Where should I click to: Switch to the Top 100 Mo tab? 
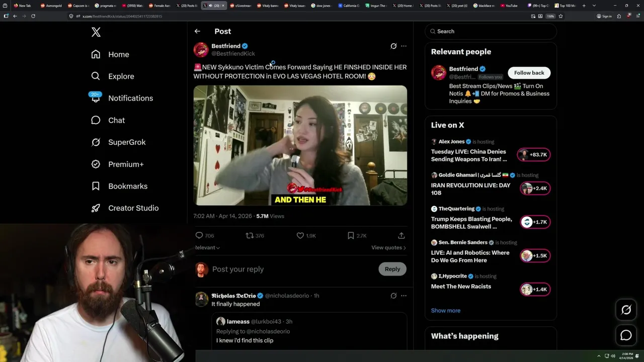565,6
